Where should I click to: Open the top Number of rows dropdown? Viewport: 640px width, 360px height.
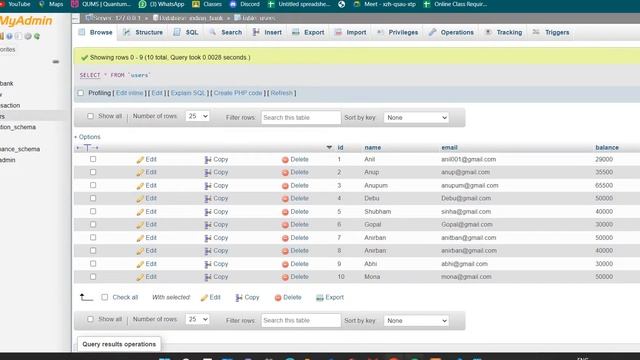coord(197,116)
